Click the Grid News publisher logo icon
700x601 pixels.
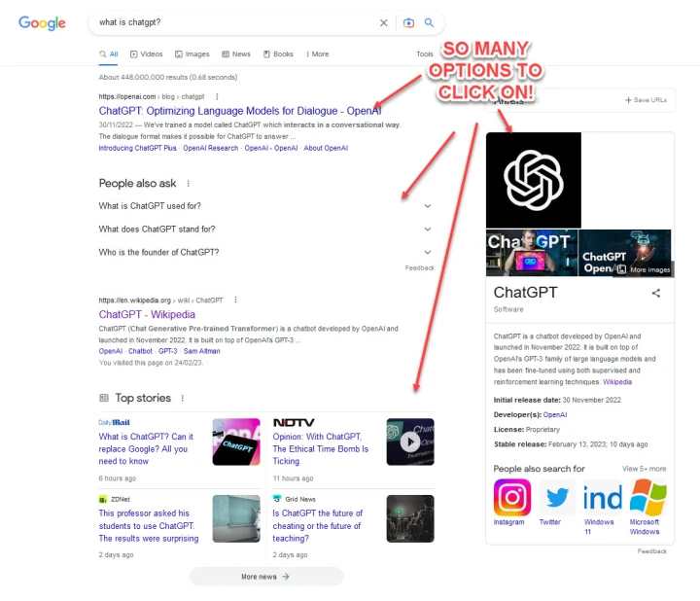[x=277, y=499]
